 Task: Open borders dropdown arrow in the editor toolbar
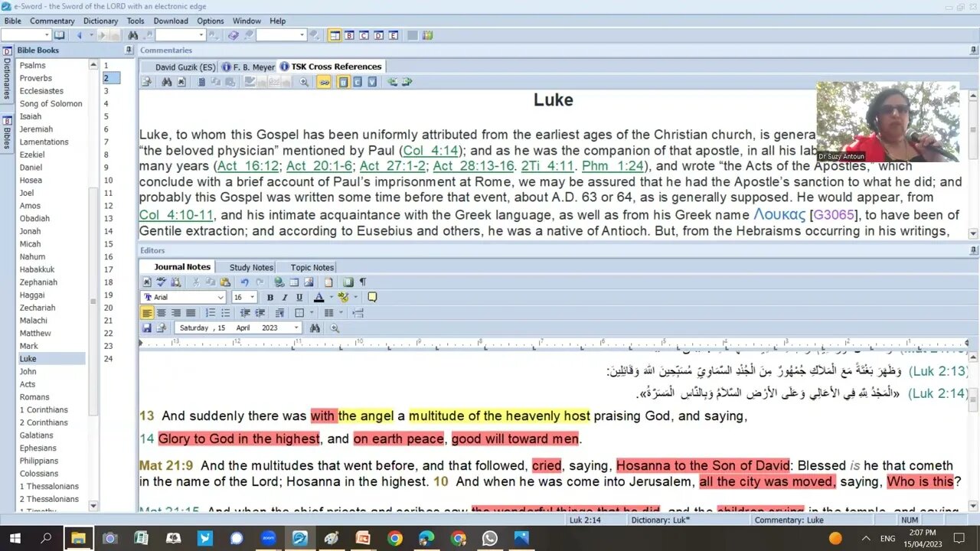(312, 313)
